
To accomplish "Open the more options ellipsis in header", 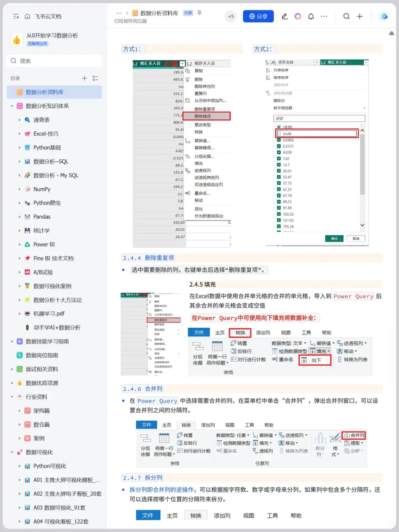I will (x=324, y=16).
